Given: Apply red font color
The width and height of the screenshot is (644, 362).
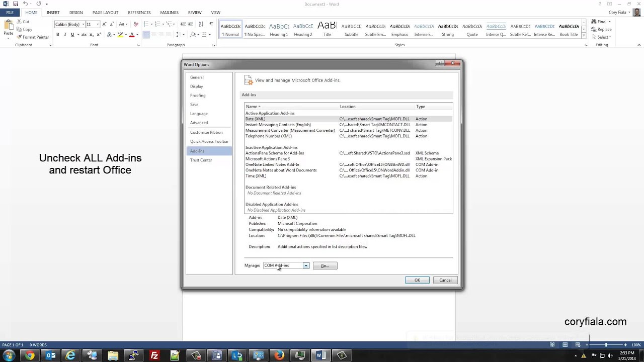Looking at the screenshot, I should pyautogui.click(x=132, y=35).
